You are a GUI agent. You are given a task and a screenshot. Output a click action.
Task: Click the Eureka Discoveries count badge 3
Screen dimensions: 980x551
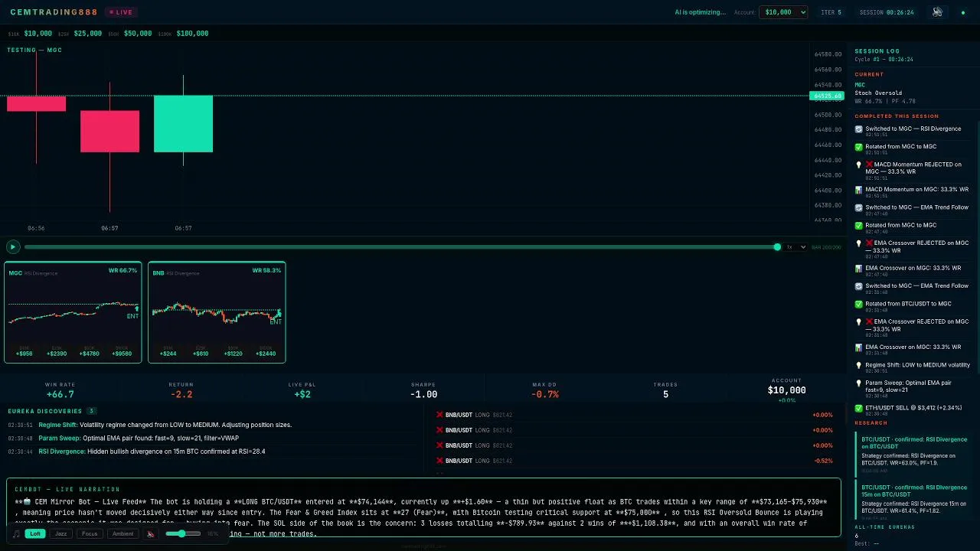(x=91, y=411)
